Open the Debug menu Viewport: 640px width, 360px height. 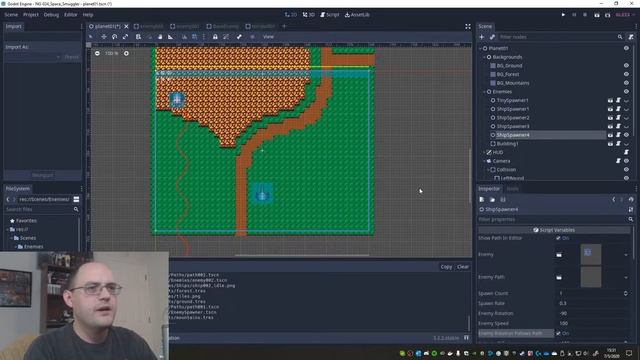click(x=51, y=15)
